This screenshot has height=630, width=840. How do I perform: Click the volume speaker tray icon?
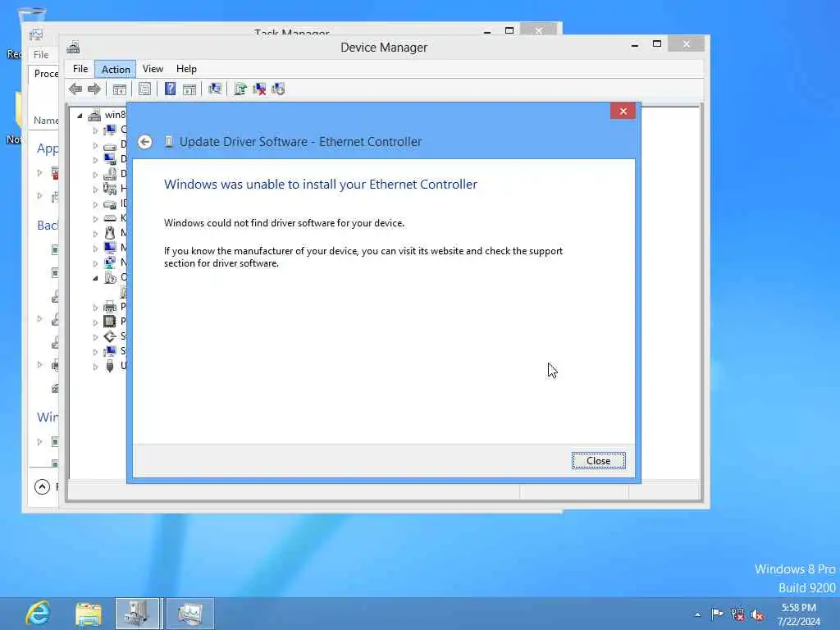point(757,615)
